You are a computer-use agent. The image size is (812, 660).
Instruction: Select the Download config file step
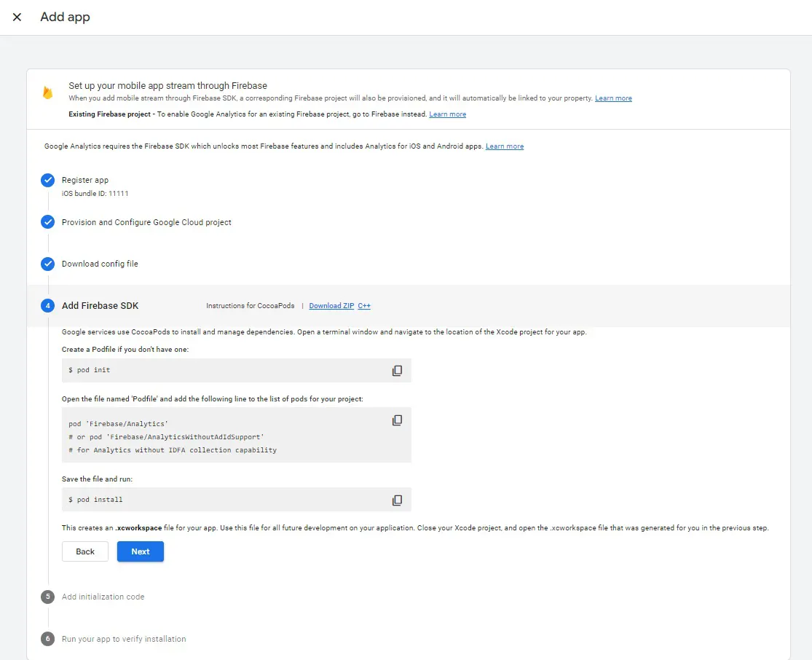pos(100,264)
